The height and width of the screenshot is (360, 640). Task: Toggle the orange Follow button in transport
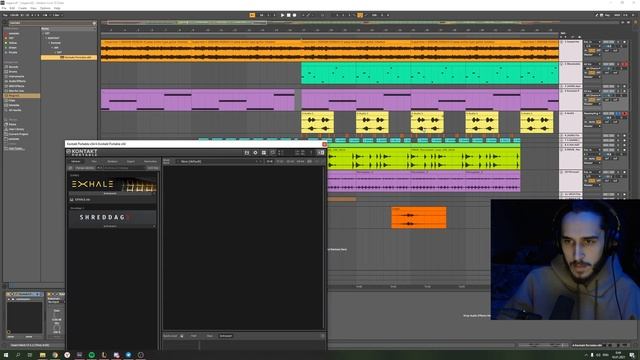coord(252,15)
